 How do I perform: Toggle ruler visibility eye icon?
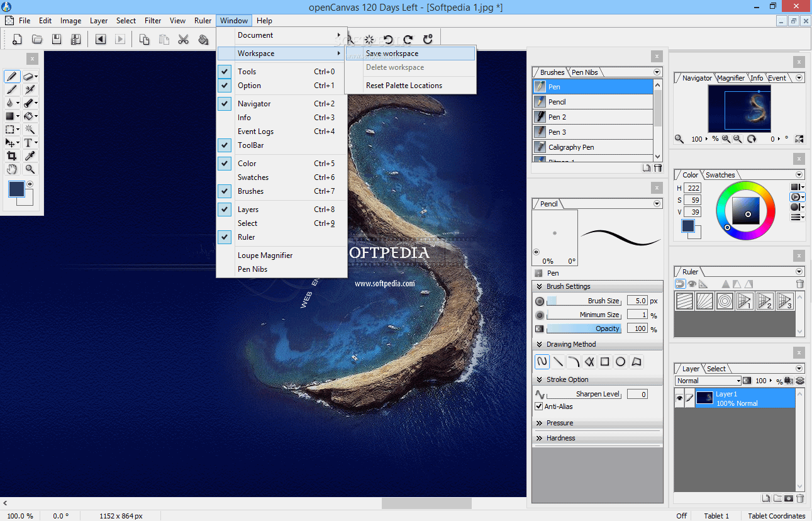click(x=691, y=284)
